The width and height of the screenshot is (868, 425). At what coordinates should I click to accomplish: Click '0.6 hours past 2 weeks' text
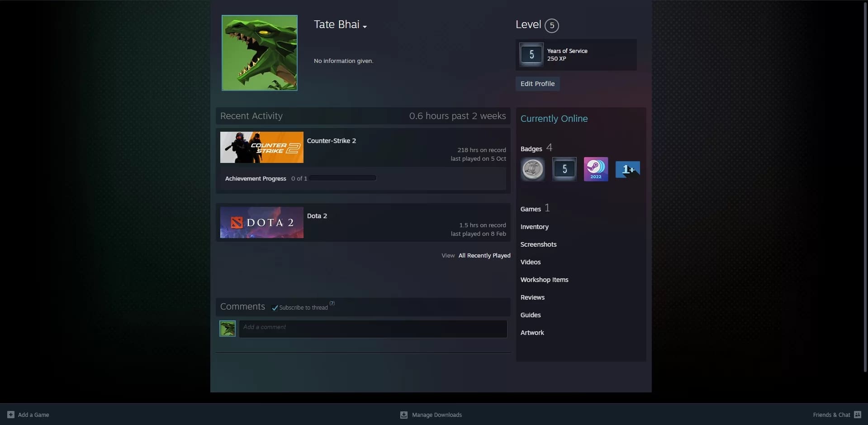(457, 116)
